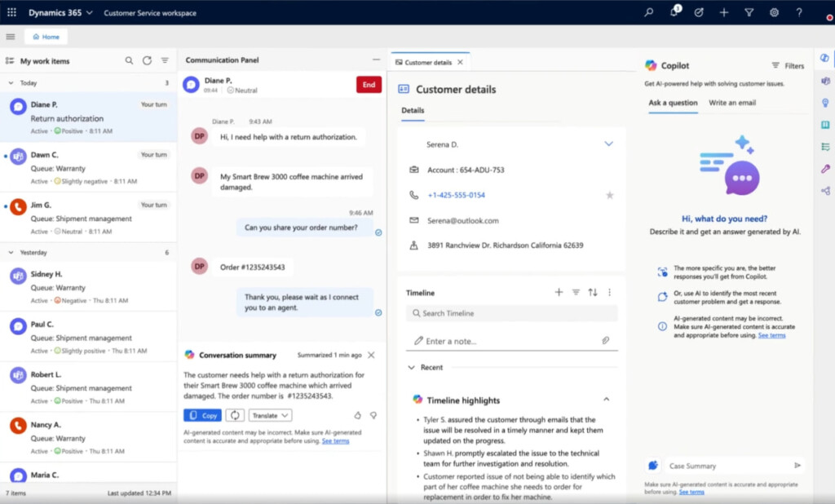This screenshot has height=504, width=835.
Task: Search my work items
Action: click(129, 60)
